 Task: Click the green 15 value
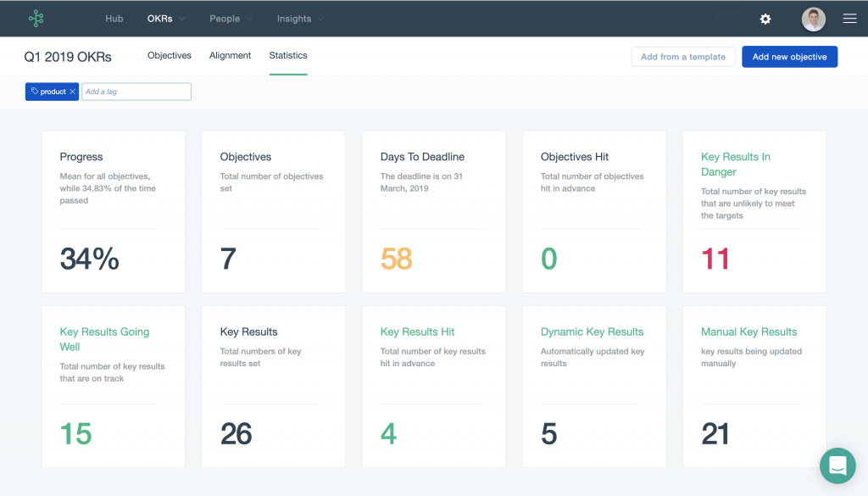75,433
